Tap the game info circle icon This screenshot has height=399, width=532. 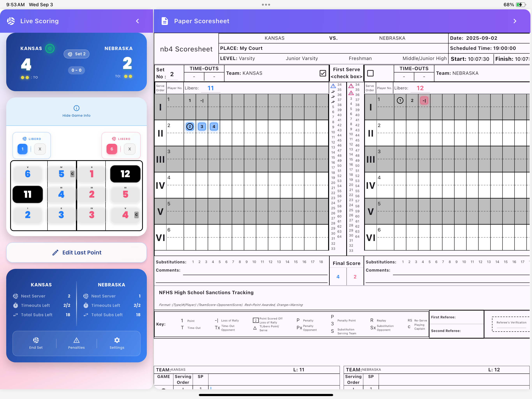coord(77,108)
